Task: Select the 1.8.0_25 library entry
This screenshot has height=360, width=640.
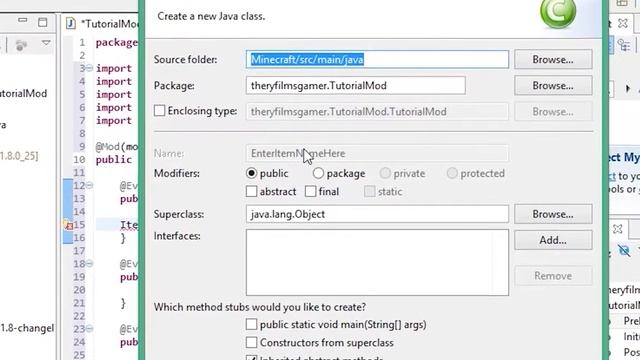Action: click(x=19, y=156)
